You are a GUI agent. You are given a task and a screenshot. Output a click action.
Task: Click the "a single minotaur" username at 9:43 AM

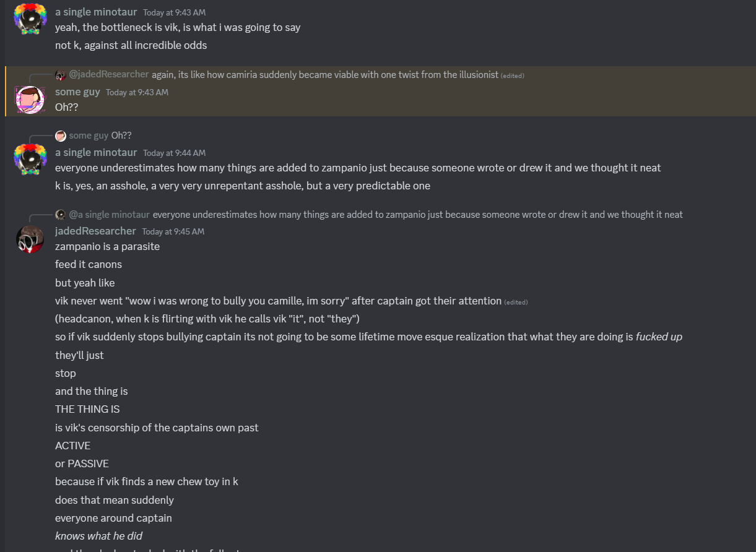[96, 12]
